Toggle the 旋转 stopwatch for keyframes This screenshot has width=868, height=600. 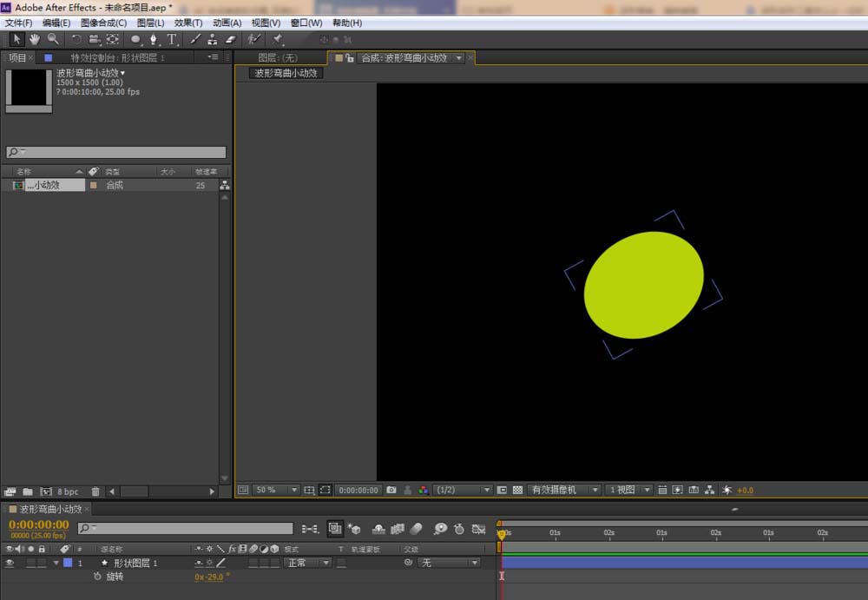[x=97, y=577]
